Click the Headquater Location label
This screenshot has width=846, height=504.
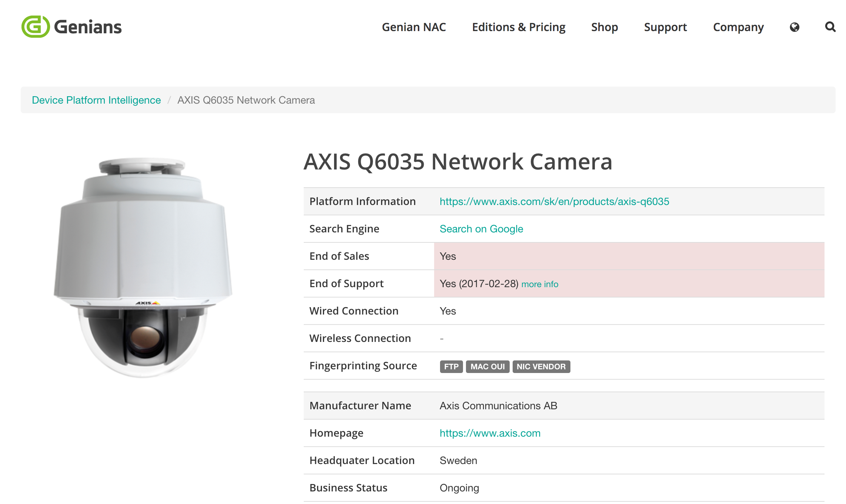click(362, 460)
